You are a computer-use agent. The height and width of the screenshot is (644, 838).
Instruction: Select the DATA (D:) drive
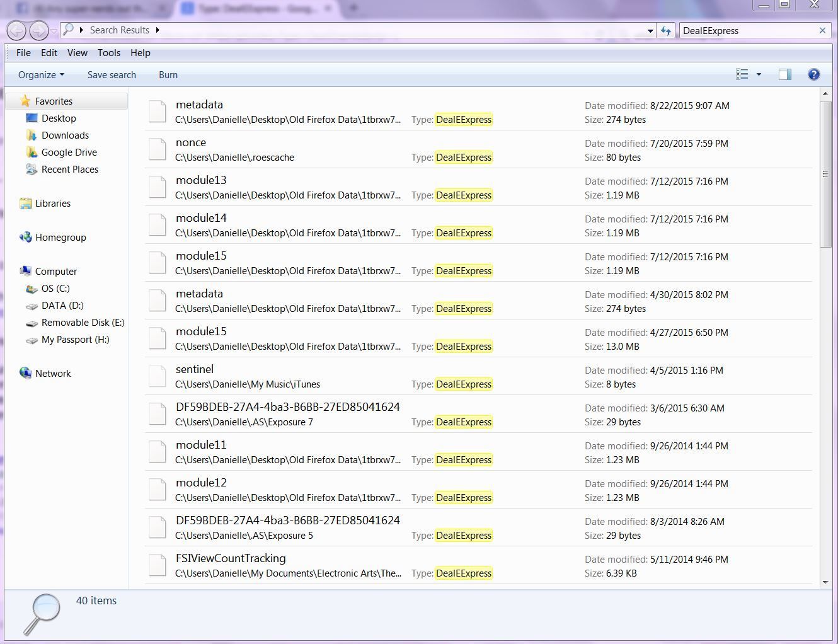(x=62, y=305)
